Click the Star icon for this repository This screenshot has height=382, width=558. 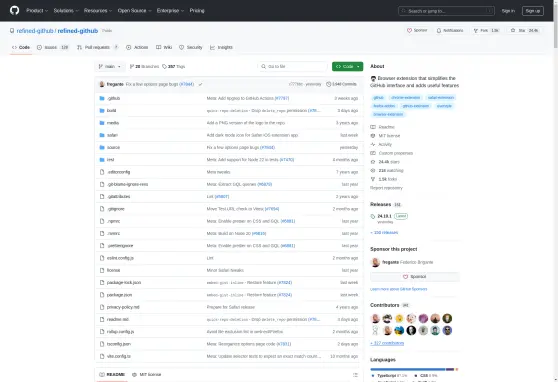(x=513, y=31)
